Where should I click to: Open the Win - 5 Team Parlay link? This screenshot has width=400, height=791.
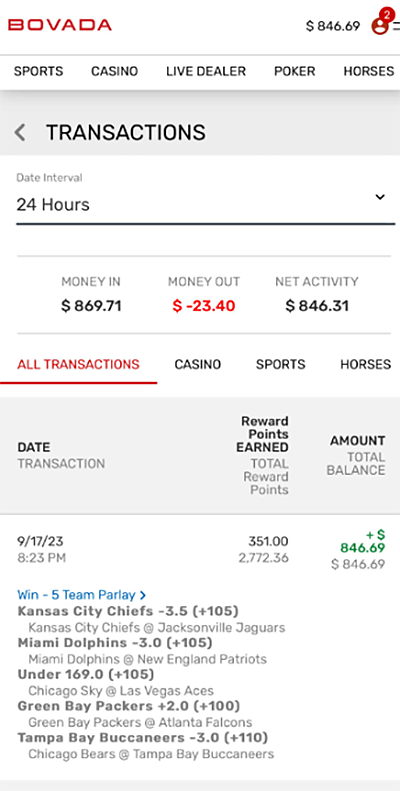pyautogui.click(x=76, y=595)
